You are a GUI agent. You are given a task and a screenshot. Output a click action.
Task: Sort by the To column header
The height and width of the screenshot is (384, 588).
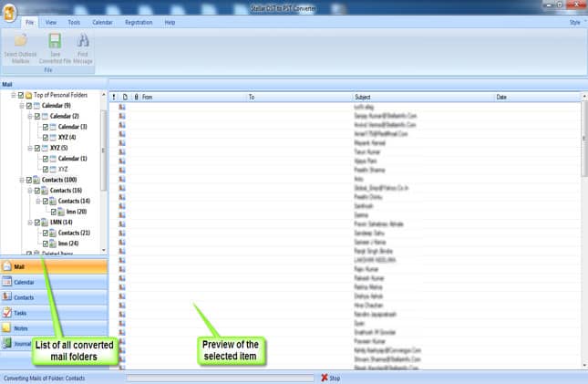[300, 97]
